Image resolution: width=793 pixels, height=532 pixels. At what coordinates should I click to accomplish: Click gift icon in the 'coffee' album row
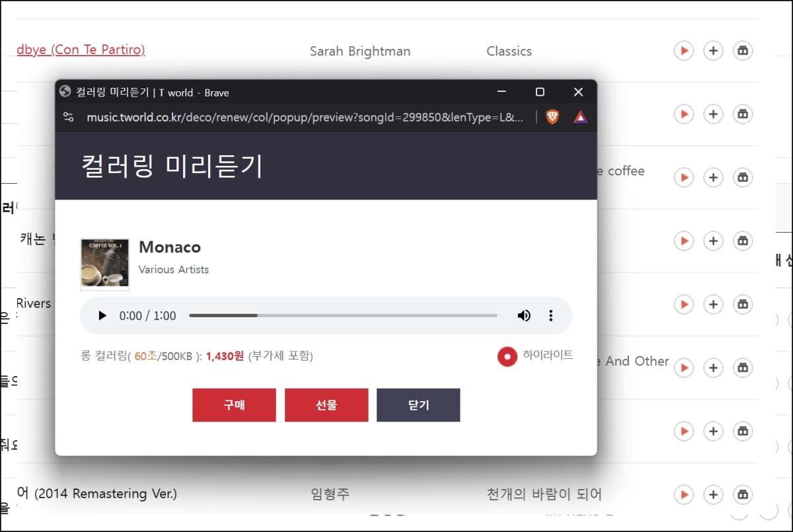coord(743,177)
